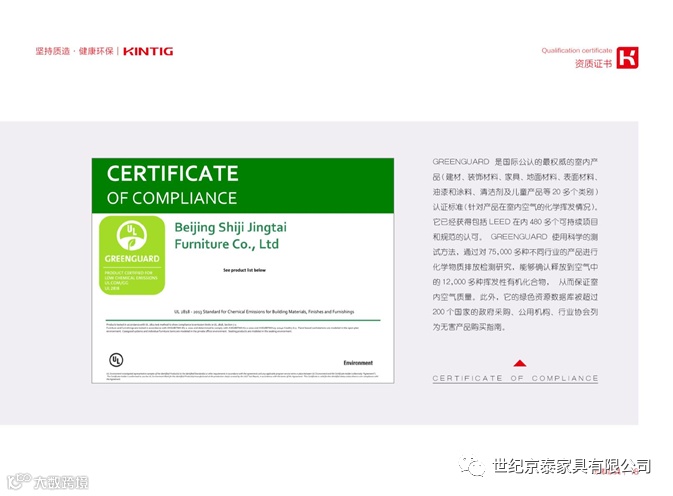
Task: Click the 'Environment' label on certificate
Action: click(358, 363)
